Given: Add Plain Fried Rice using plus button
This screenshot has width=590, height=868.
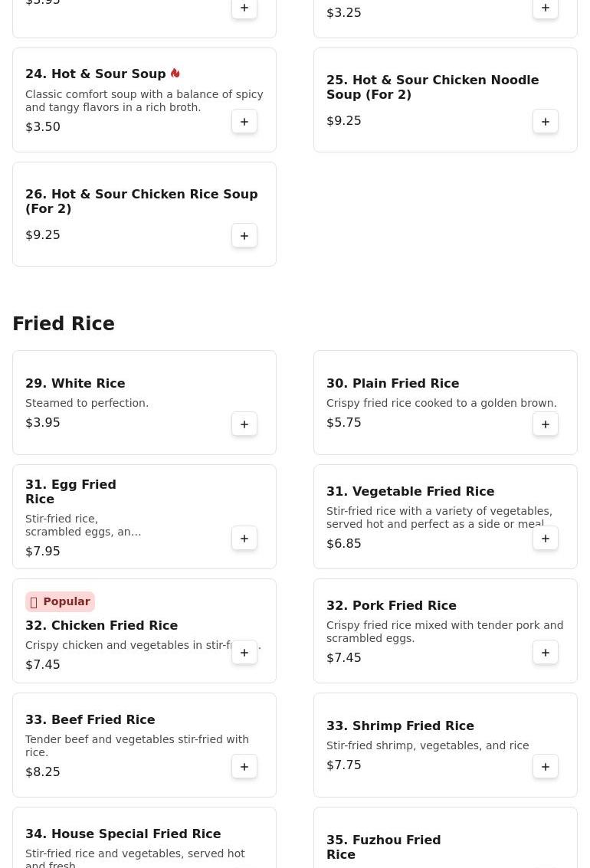Looking at the screenshot, I should click(x=545, y=424).
